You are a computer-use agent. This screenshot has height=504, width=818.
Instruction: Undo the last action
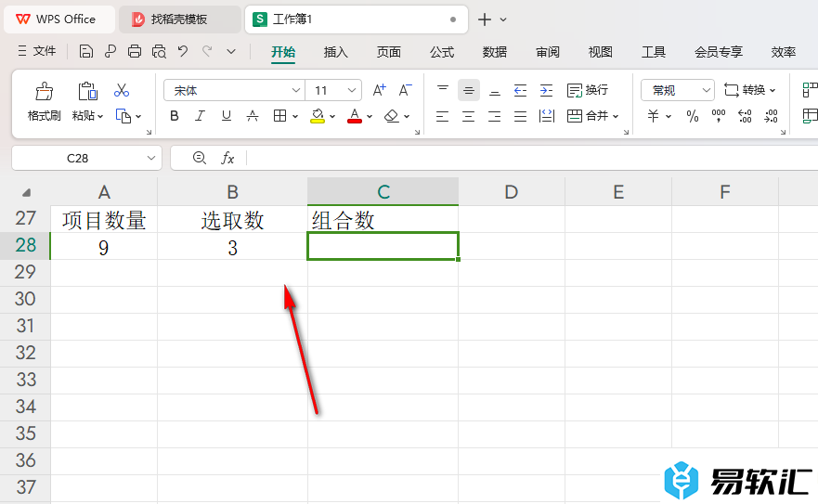coord(183,51)
